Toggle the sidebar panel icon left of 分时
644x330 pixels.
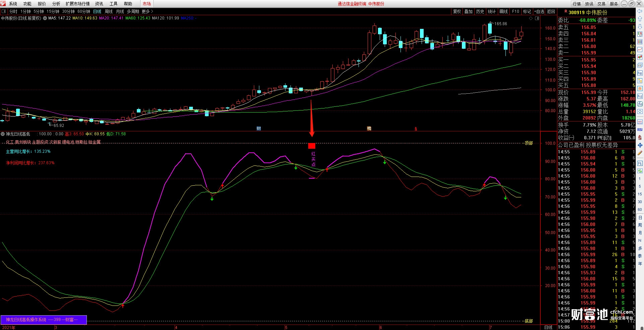coord(4,11)
